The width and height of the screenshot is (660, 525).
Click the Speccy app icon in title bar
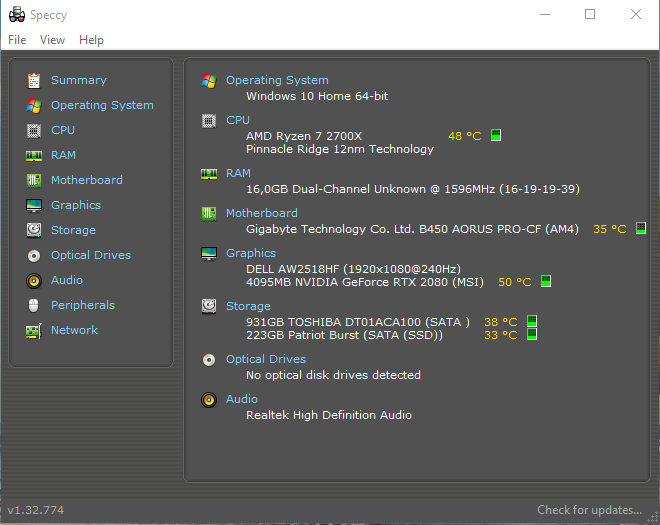click(17, 14)
